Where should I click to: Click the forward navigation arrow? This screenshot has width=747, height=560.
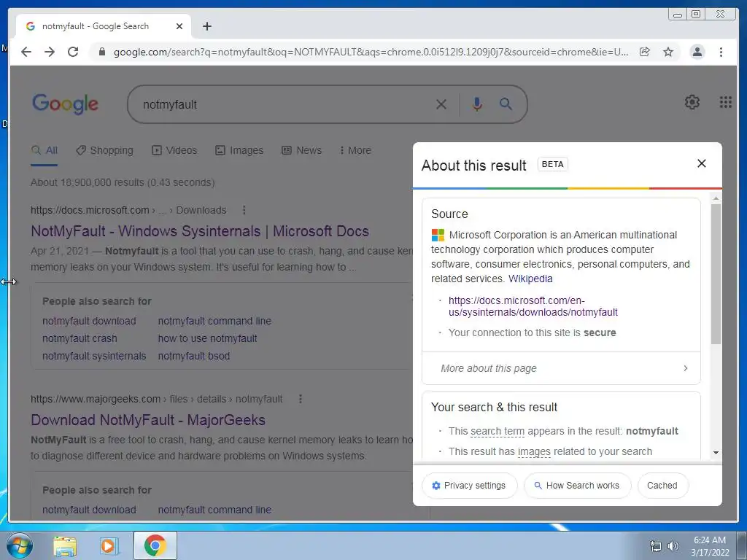tap(50, 52)
